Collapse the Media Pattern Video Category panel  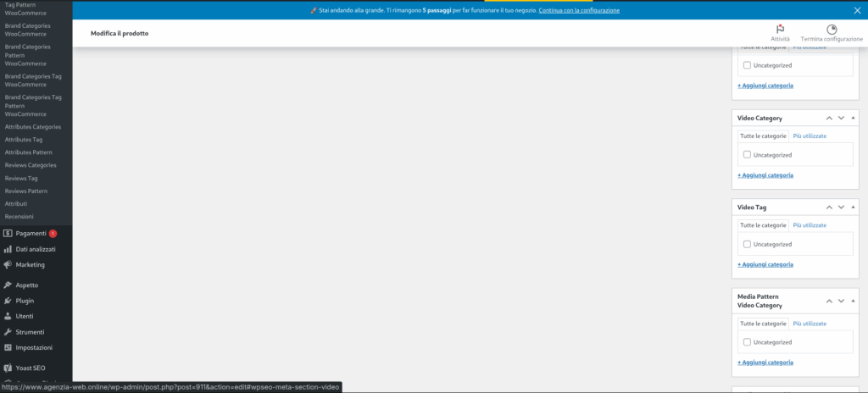click(853, 302)
